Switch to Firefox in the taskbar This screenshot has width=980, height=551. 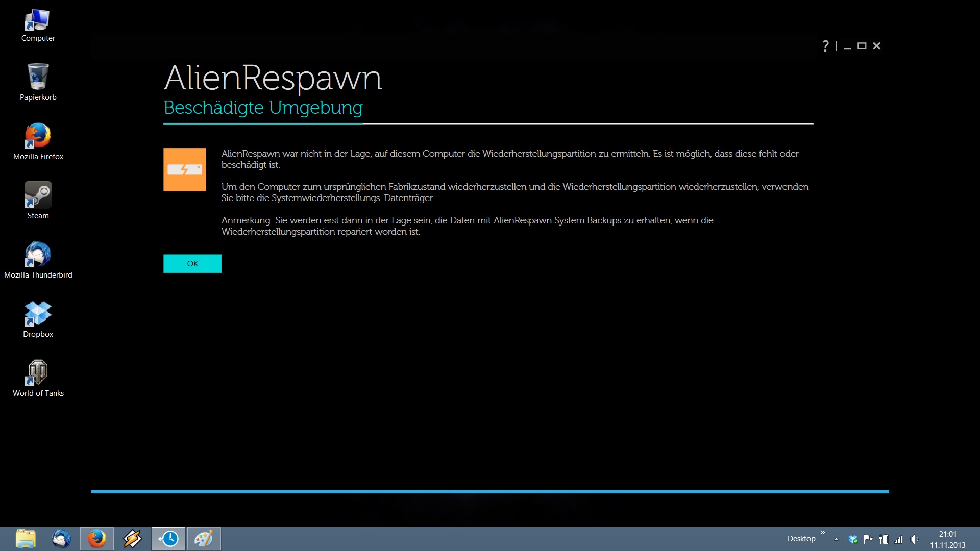tap(97, 539)
